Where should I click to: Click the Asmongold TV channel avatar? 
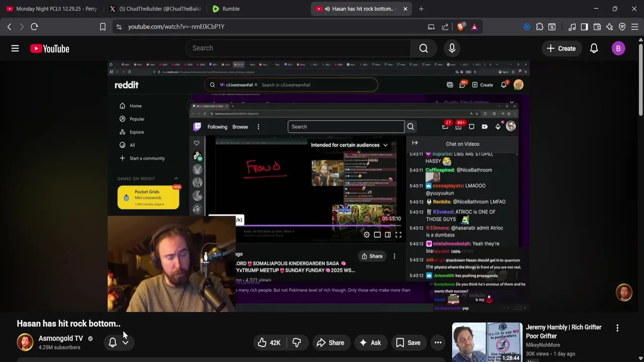(x=25, y=342)
